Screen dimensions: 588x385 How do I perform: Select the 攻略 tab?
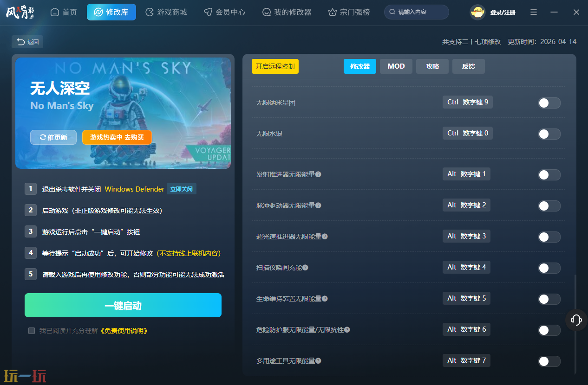pyautogui.click(x=432, y=66)
